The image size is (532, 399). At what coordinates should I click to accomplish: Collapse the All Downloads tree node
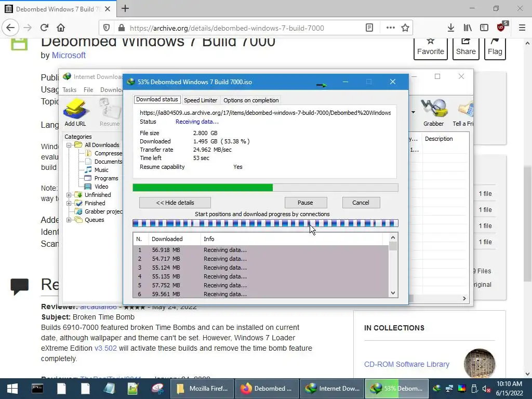coord(69,145)
